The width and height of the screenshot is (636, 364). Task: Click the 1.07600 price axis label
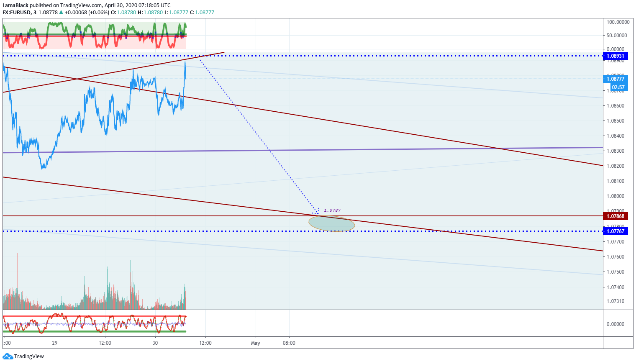pyautogui.click(x=615, y=257)
